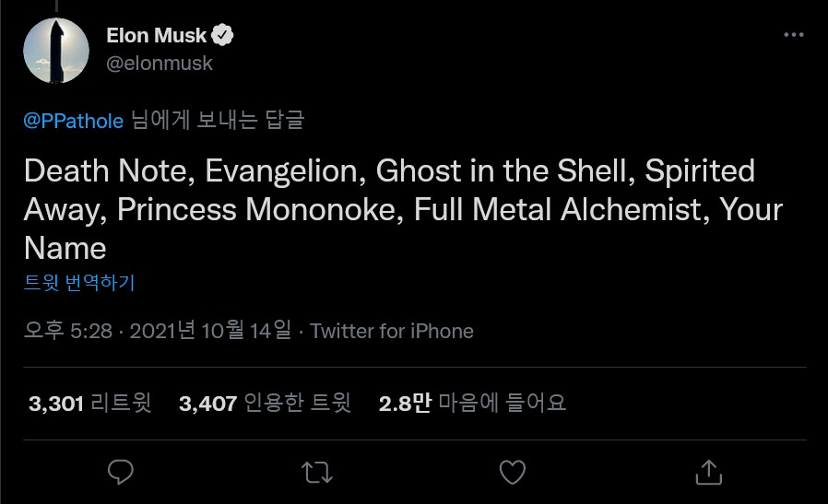
Task: Open the Elon Musk display name
Action: [156, 36]
